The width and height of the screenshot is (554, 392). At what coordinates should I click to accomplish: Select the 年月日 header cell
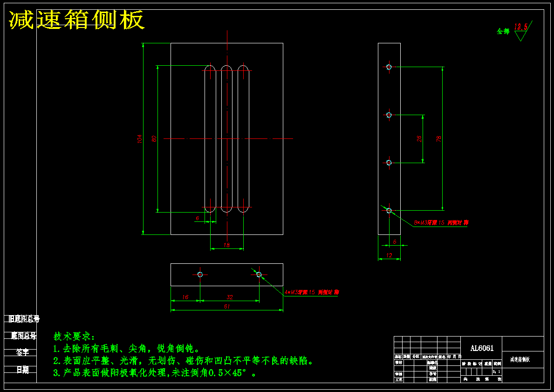click(x=454, y=357)
